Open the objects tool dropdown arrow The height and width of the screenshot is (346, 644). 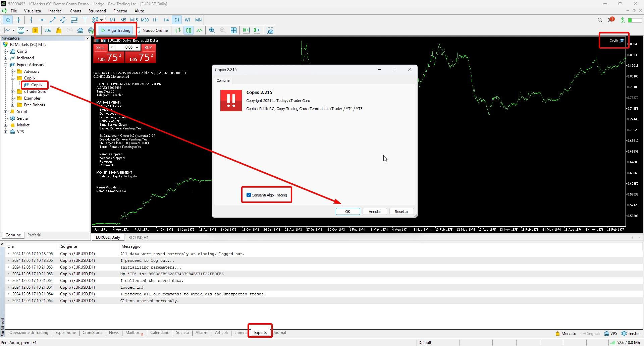pyautogui.click(x=101, y=20)
